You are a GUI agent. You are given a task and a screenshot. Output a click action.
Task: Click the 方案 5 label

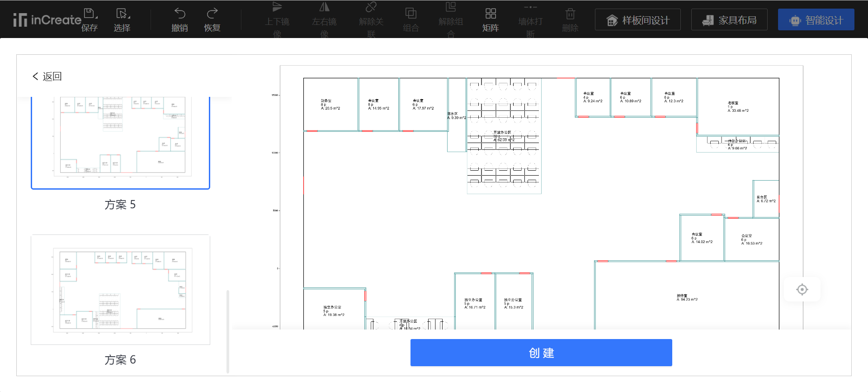120,205
